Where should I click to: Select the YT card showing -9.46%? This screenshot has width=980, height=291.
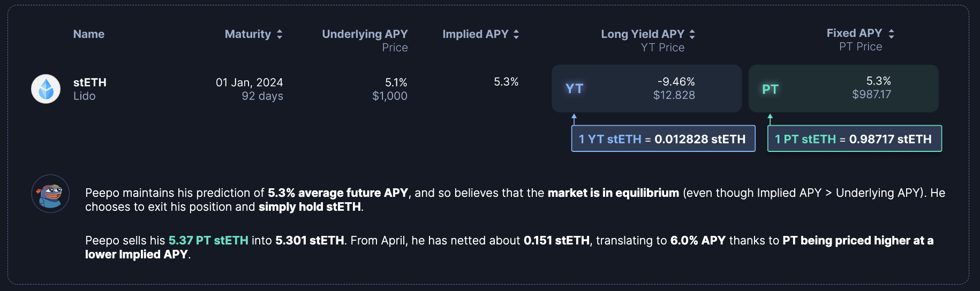[x=646, y=89]
